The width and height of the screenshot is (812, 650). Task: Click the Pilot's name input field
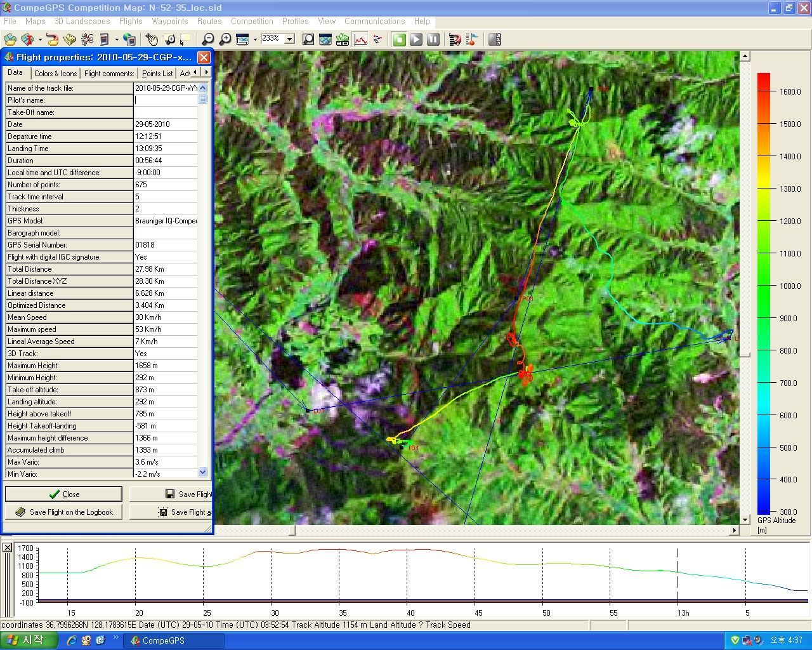(166, 100)
